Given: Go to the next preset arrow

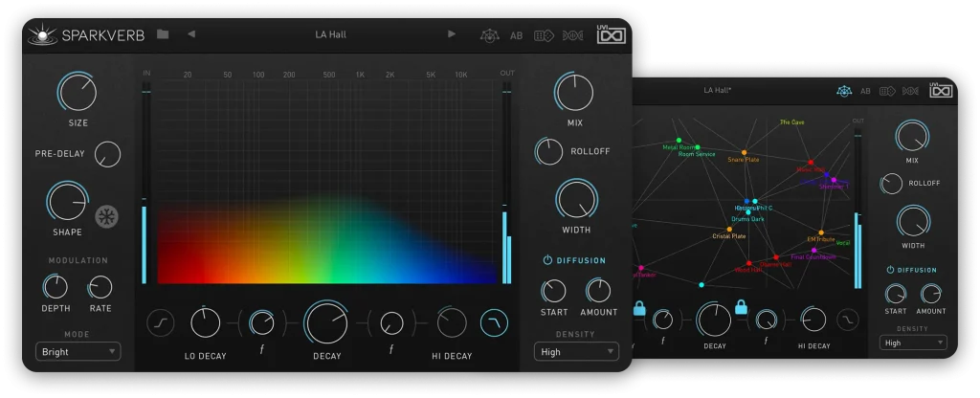Looking at the screenshot, I should [452, 34].
